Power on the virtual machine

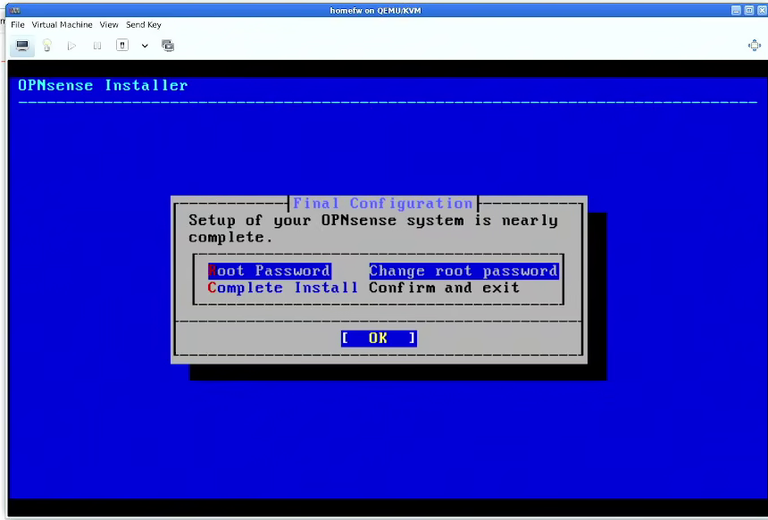[72, 46]
